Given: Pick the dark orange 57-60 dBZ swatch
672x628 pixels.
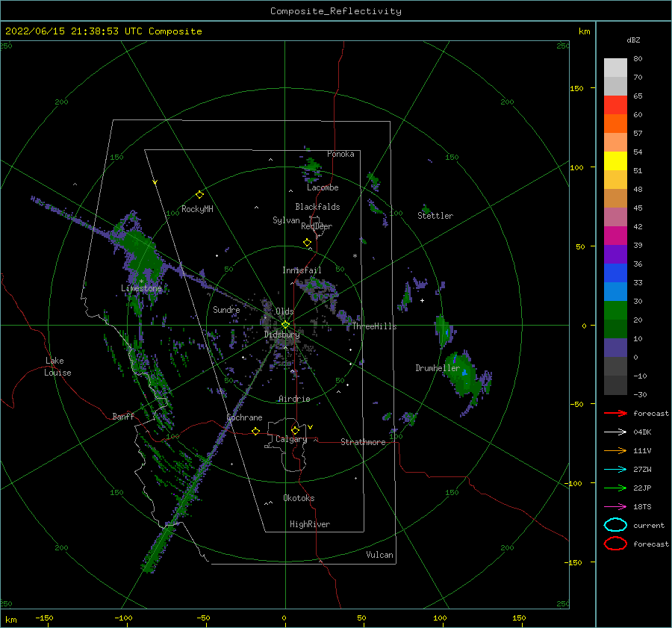Looking at the screenshot, I should point(615,124).
